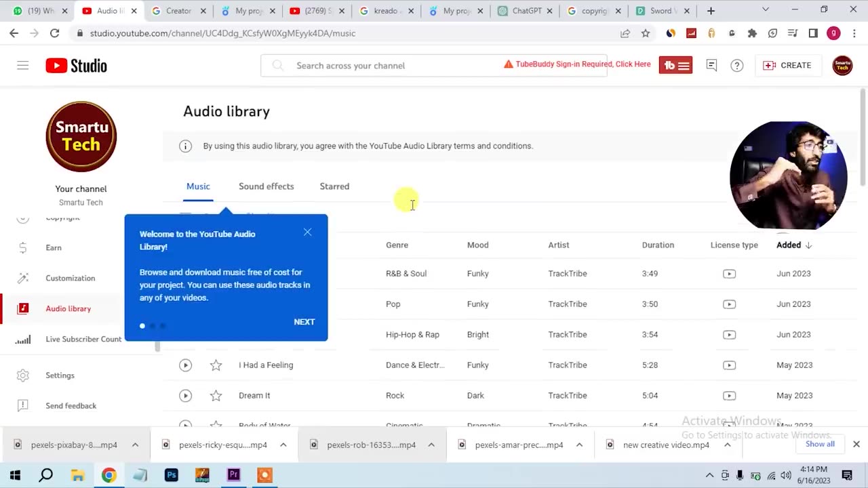Expand options for pexels-amar-prec download

click(x=579, y=445)
